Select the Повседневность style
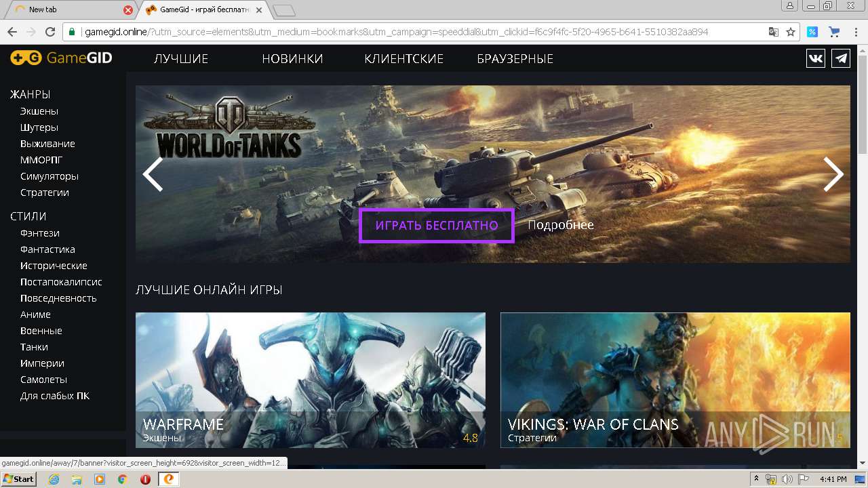This screenshot has height=488, width=868. click(x=58, y=298)
